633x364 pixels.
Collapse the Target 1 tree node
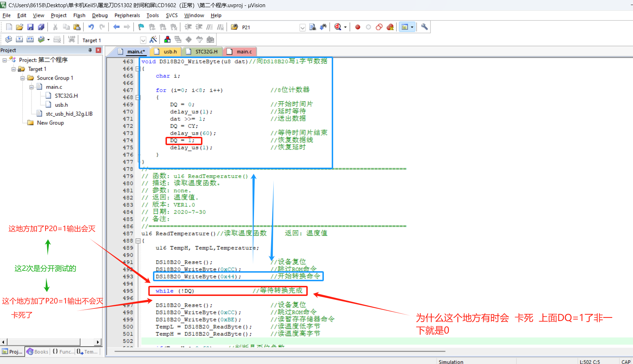tap(14, 69)
